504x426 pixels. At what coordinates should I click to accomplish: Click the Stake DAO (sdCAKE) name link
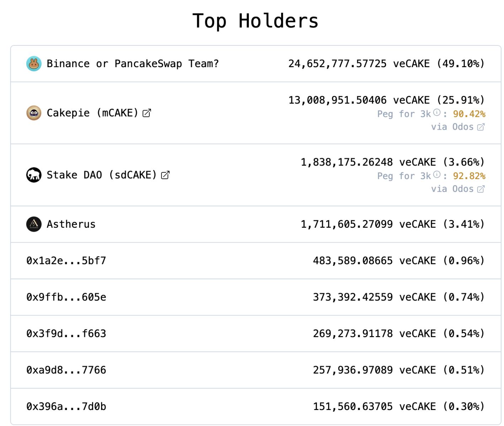pos(102,175)
